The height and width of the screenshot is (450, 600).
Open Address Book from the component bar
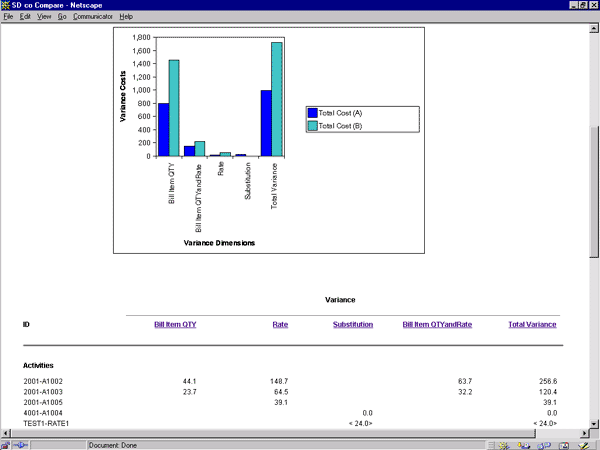564,445
